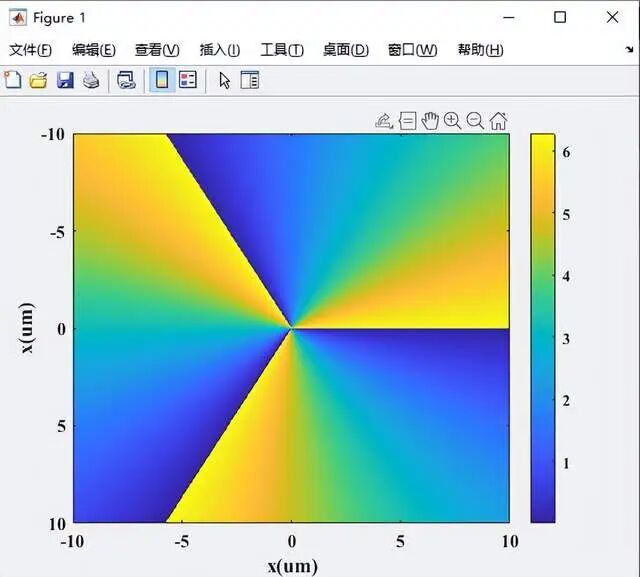Image resolution: width=640 pixels, height=577 pixels.
Task: Click the New Figure icon
Action: [x=13, y=80]
